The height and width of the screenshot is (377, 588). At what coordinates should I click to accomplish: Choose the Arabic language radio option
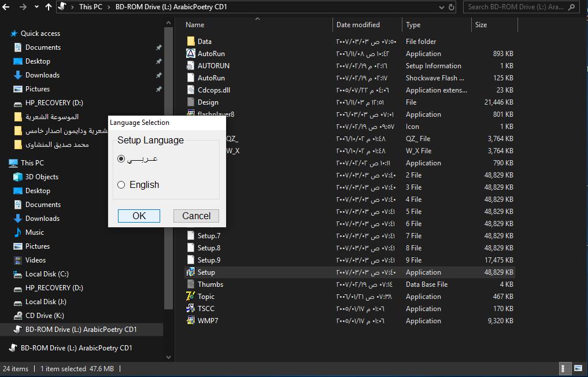tap(121, 159)
